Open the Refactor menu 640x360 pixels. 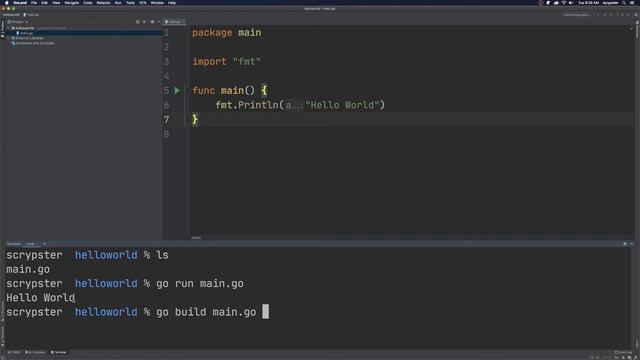pyautogui.click(x=103, y=2)
